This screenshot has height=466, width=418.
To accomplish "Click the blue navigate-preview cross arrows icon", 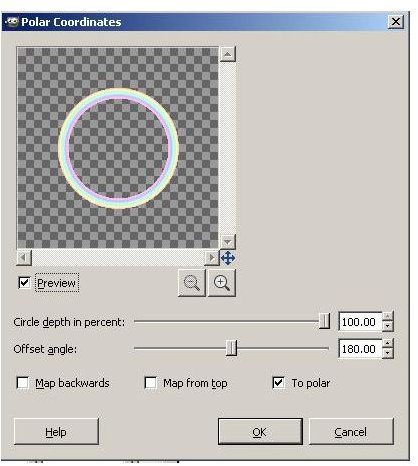I will pos(228,258).
